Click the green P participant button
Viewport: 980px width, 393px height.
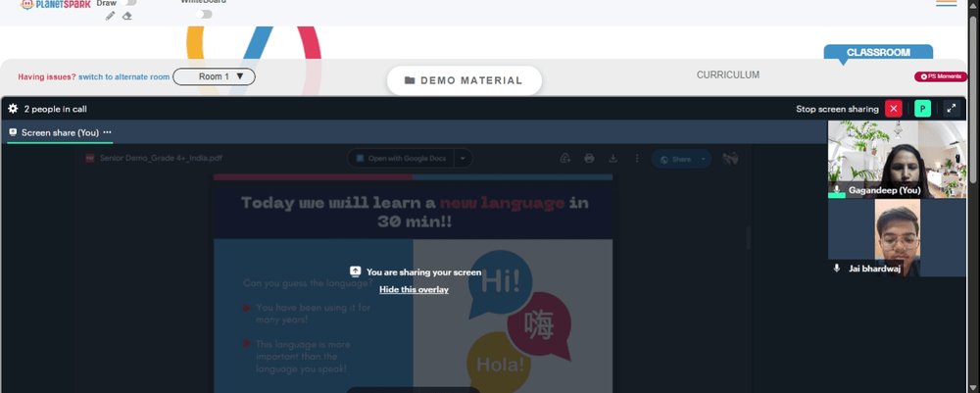(922, 109)
